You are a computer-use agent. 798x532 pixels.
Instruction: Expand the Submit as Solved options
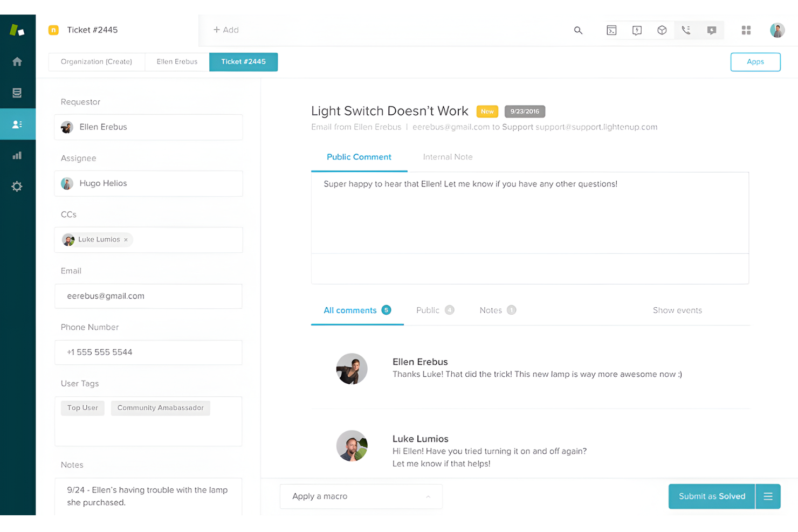pyautogui.click(x=768, y=496)
